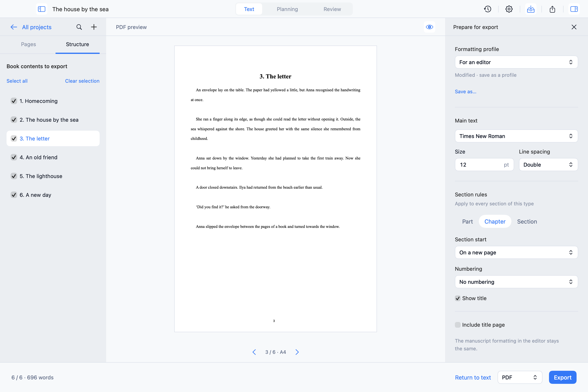Click Select all link
The width and height of the screenshot is (588, 392).
[17, 81]
